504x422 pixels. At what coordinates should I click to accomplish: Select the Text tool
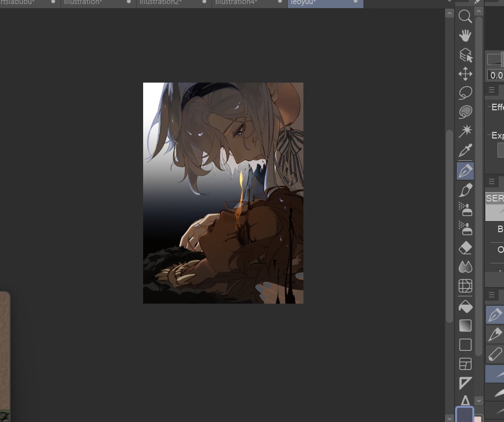click(465, 401)
